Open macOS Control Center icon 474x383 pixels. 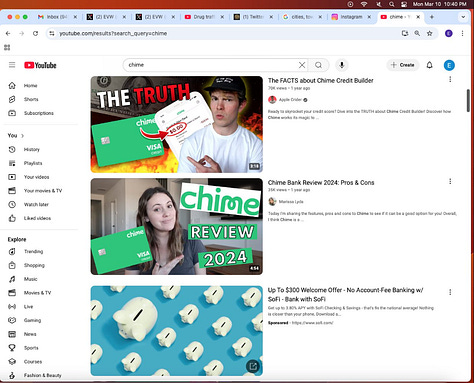(x=404, y=4)
